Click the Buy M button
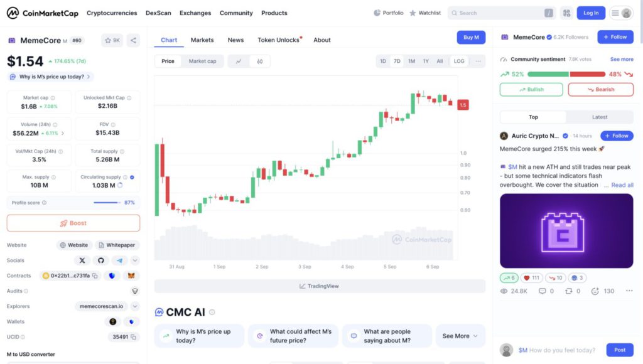 point(471,38)
